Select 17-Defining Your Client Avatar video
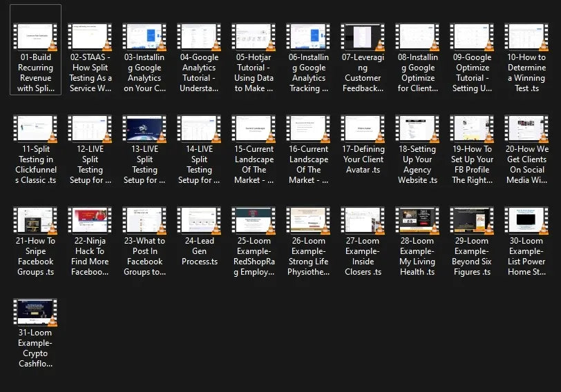This screenshot has width=561, height=392. [x=363, y=129]
